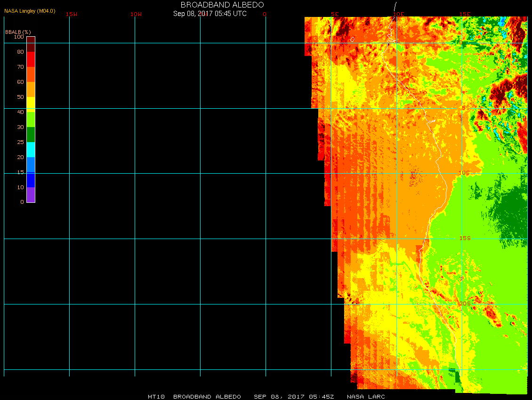This screenshot has height=400, width=532.
Task: Click the 10W longitude label
Action: point(137,14)
